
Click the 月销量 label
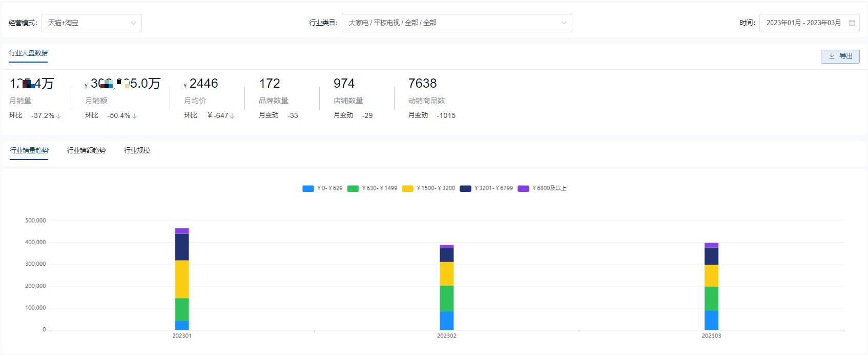tap(20, 101)
